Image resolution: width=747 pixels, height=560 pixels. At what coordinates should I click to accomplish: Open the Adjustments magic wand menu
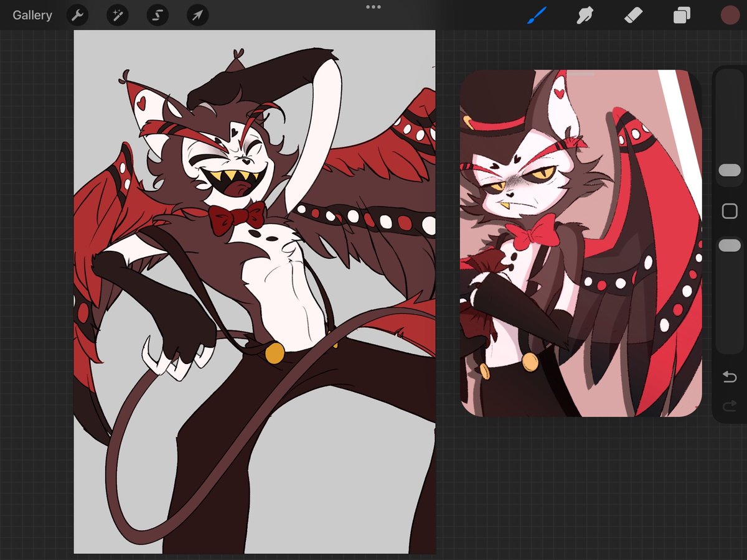point(117,15)
